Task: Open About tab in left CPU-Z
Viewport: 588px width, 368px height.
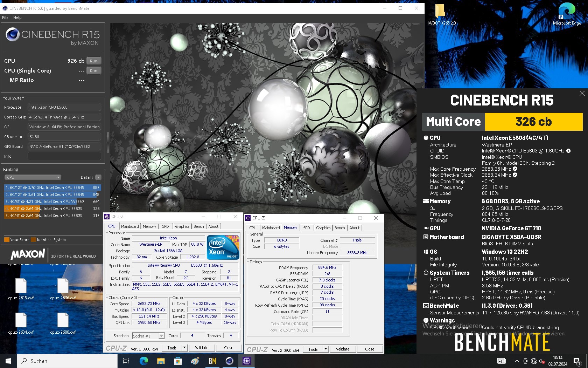Action: pos(213,226)
